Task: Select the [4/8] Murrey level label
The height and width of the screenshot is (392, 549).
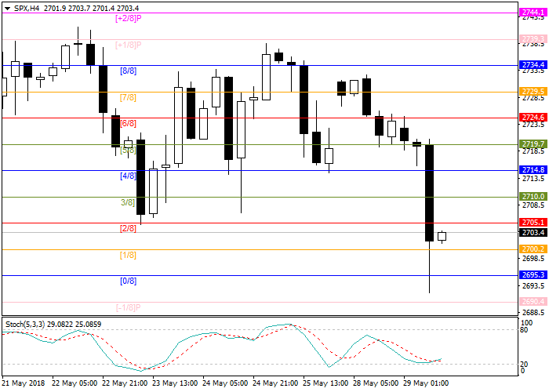Action: click(x=128, y=176)
